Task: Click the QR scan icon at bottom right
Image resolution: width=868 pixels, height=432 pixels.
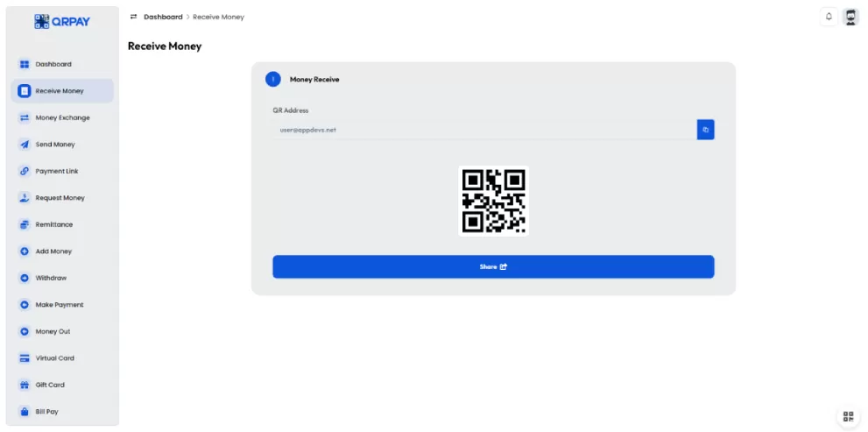Action: [848, 416]
